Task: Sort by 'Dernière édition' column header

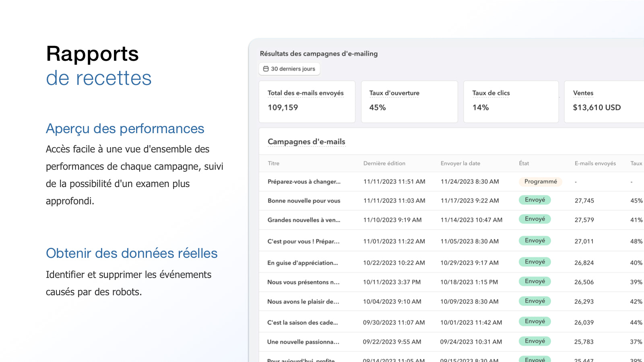Action: pos(384,163)
